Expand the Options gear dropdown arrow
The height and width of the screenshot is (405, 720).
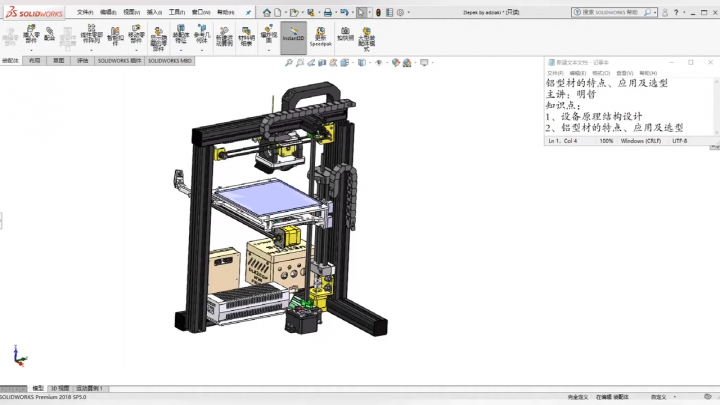tap(409, 12)
